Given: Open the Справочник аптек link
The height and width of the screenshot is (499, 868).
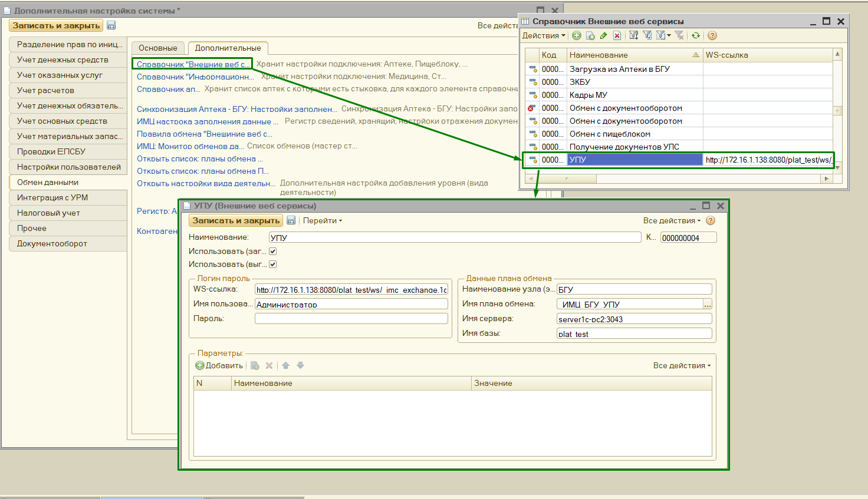Looking at the screenshot, I should [168, 90].
